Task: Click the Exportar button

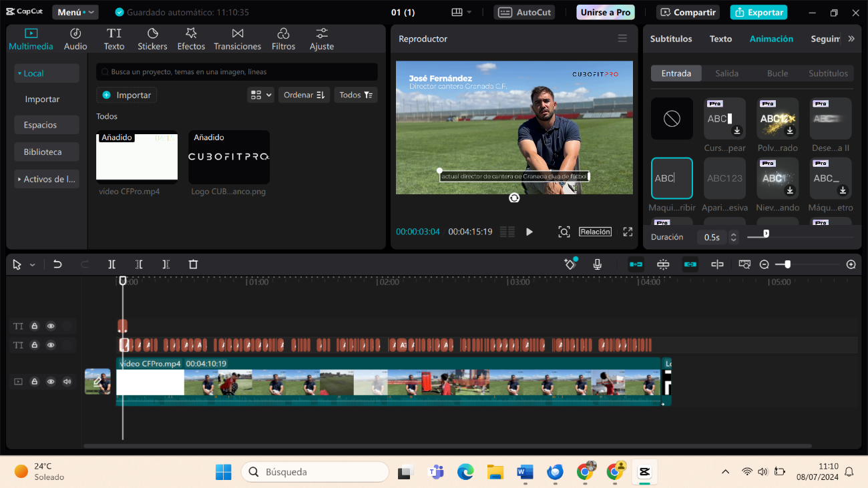Action: (758, 12)
